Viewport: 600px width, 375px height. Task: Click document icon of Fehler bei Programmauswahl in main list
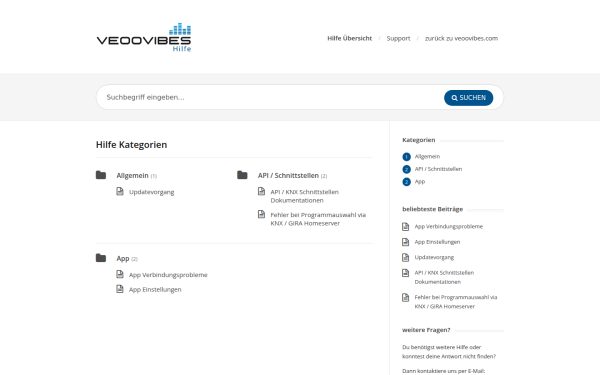(261, 214)
